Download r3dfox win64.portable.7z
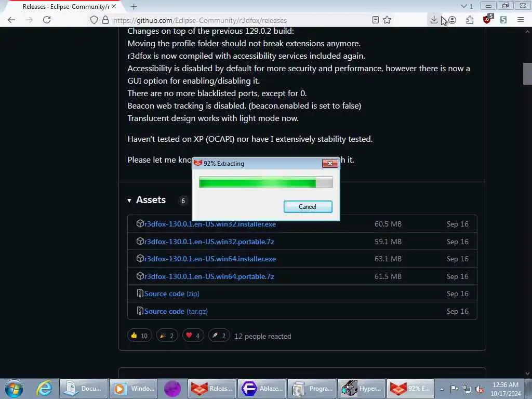 coord(209,276)
